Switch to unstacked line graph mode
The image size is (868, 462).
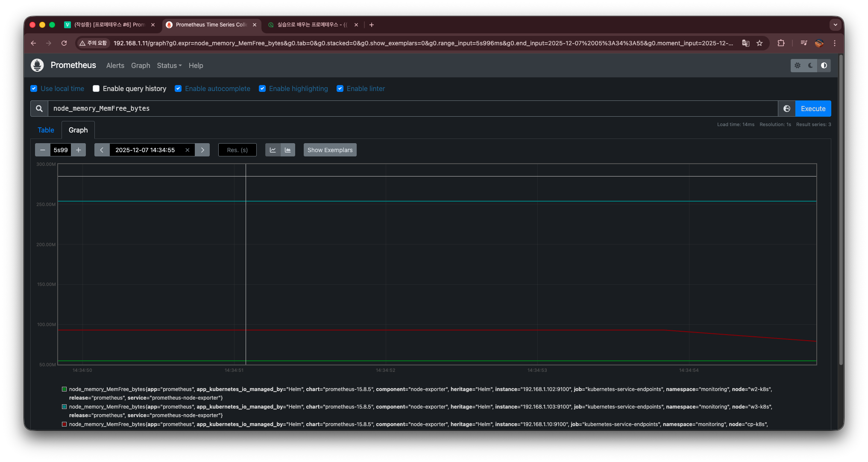pyautogui.click(x=273, y=150)
